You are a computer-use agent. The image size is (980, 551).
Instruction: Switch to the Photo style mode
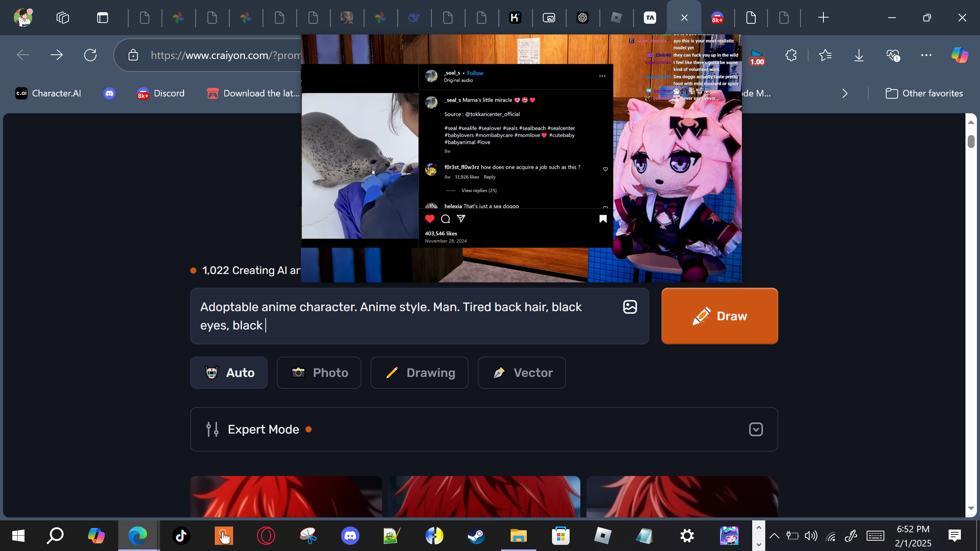click(x=319, y=373)
